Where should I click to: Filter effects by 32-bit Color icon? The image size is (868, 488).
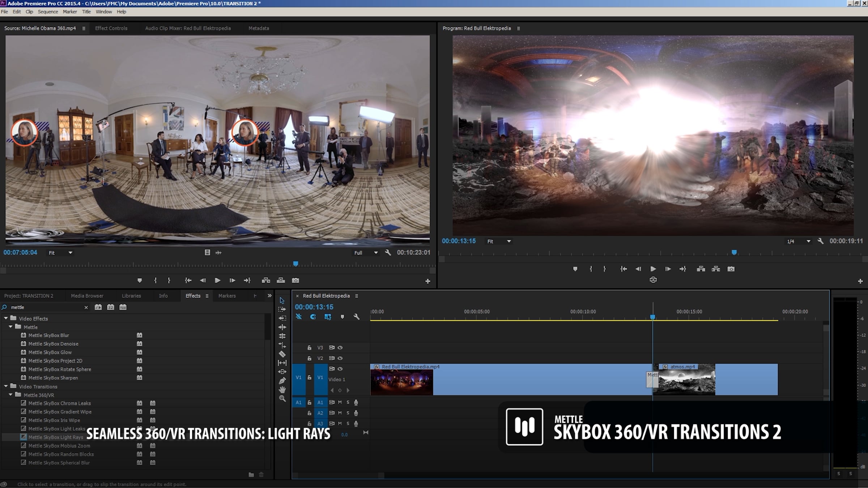(111, 307)
